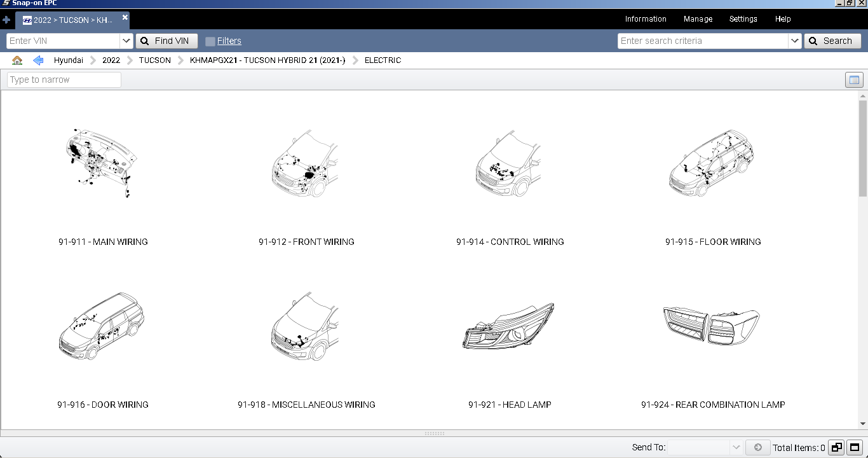Go to Home via house icon

[17, 60]
